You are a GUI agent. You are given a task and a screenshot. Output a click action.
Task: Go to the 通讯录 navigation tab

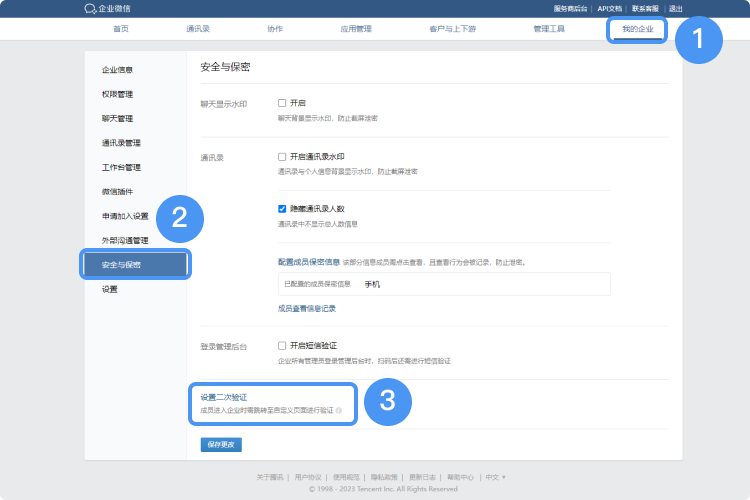pos(197,29)
